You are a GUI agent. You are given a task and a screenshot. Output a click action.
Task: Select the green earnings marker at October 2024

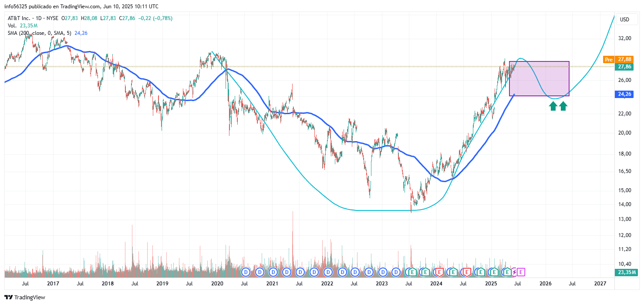[x=480, y=272]
